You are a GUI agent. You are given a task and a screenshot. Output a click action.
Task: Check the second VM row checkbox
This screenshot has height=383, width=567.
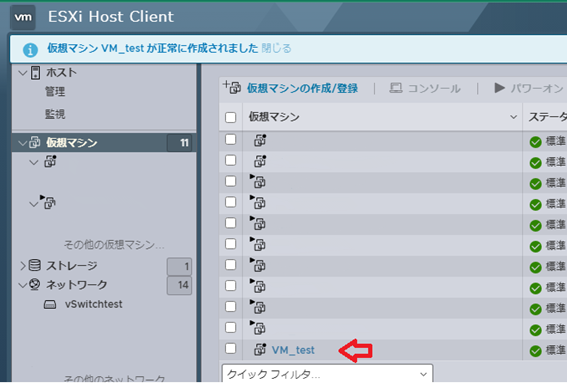click(x=230, y=160)
